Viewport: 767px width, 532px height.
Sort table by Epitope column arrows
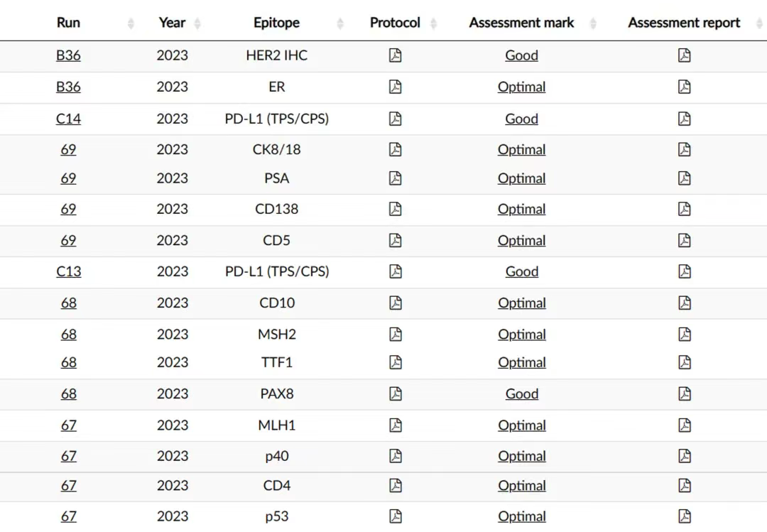pos(340,23)
